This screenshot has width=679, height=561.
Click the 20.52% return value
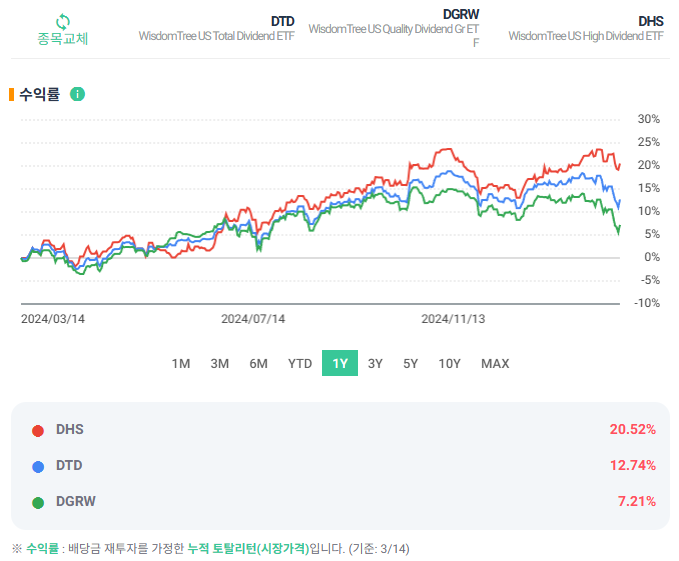633,429
